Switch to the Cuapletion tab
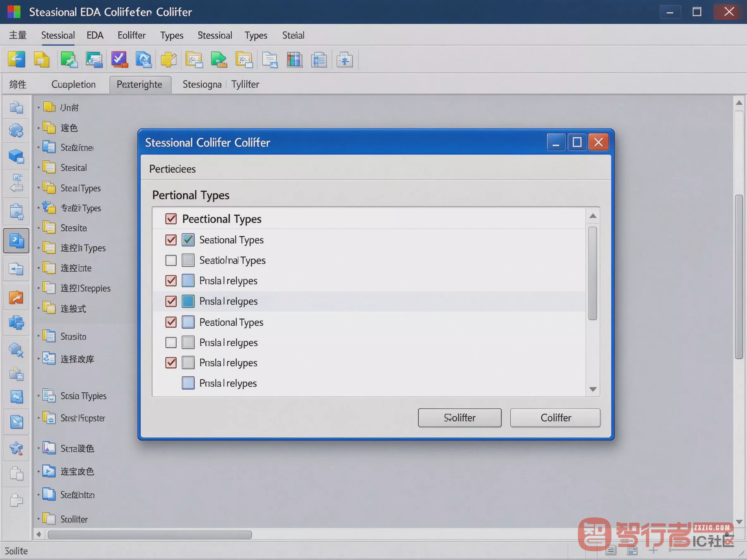 [x=73, y=84]
